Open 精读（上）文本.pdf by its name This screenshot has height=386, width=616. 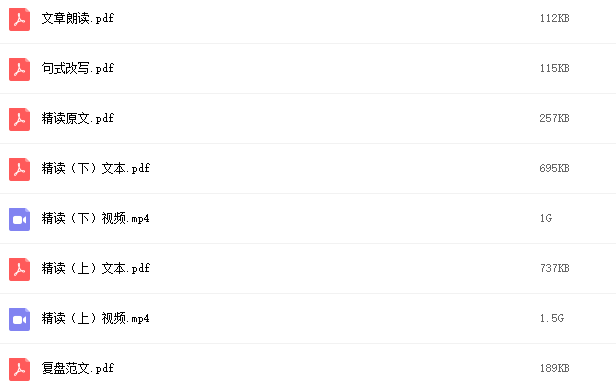click(x=96, y=268)
